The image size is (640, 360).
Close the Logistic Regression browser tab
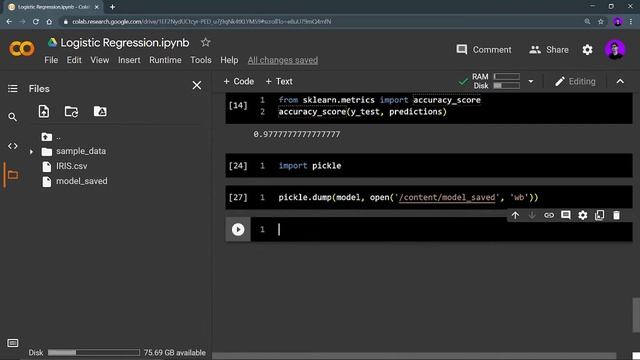(97, 7)
